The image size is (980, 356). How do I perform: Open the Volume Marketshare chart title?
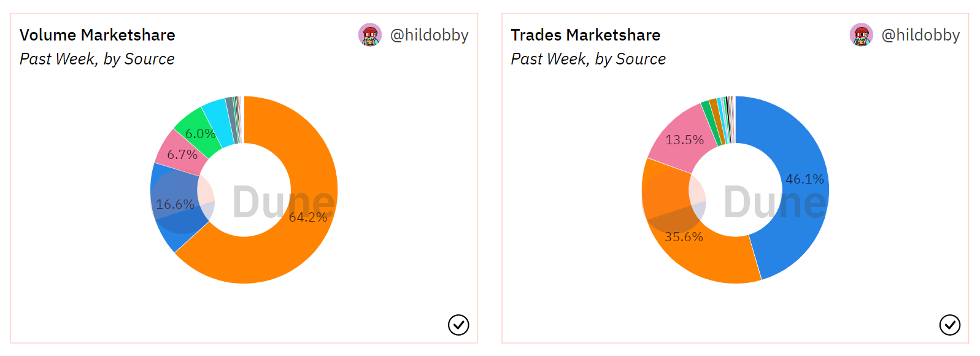tap(98, 35)
